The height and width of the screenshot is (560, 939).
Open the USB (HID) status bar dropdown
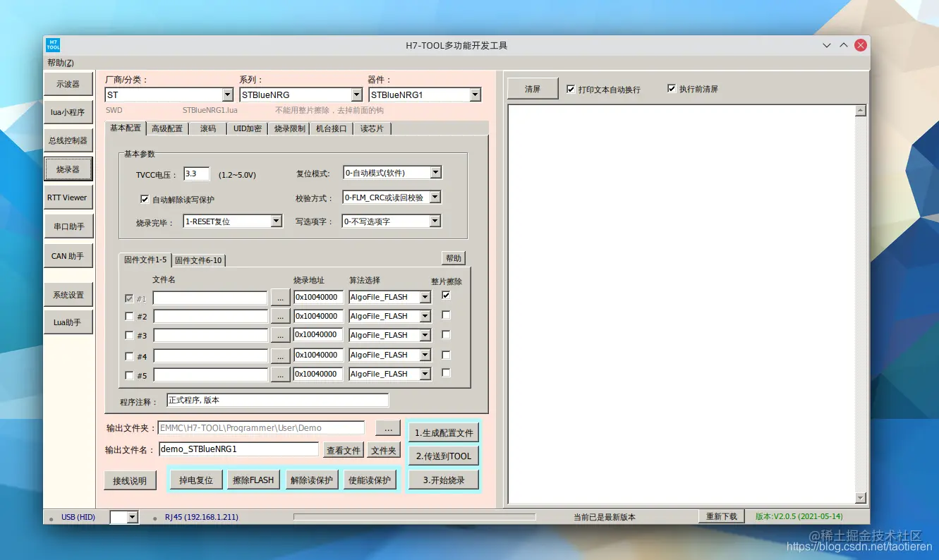tap(132, 517)
